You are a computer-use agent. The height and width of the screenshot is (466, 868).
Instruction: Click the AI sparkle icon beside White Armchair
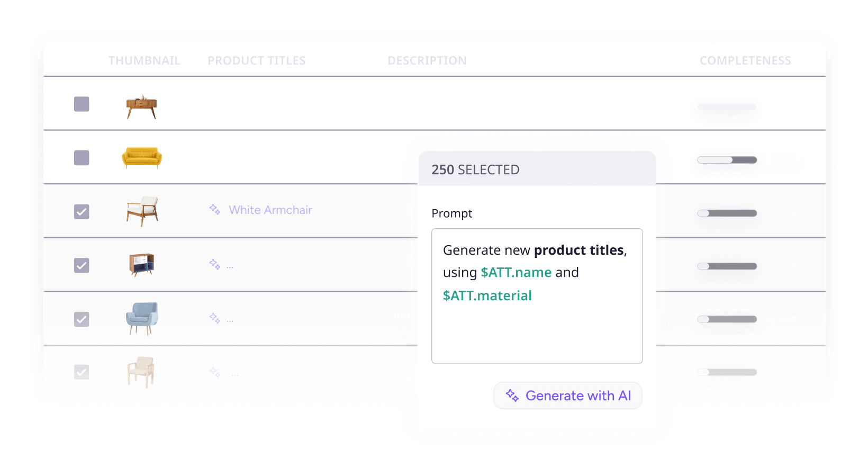click(x=214, y=209)
